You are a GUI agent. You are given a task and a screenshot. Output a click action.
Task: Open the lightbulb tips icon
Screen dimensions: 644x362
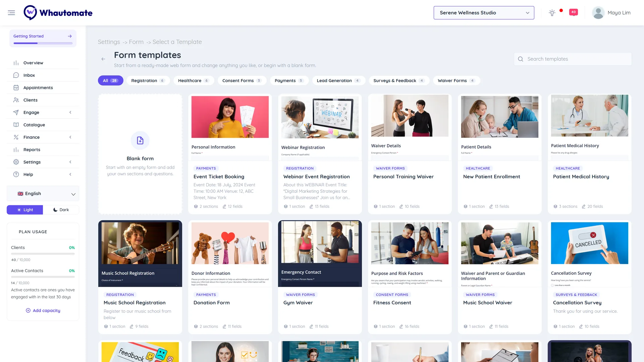[552, 13]
